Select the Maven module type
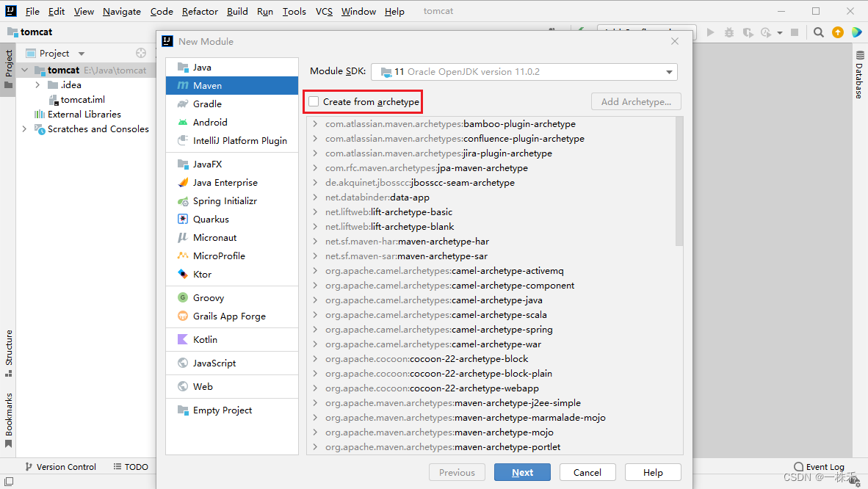Viewport: 868px width, 489px height. coord(232,85)
